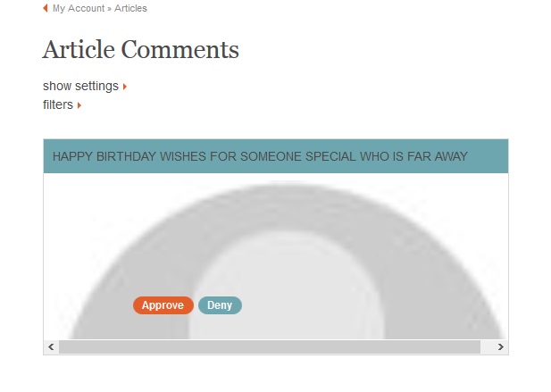Click the breadcrumb separator chevrons

pos(109,9)
